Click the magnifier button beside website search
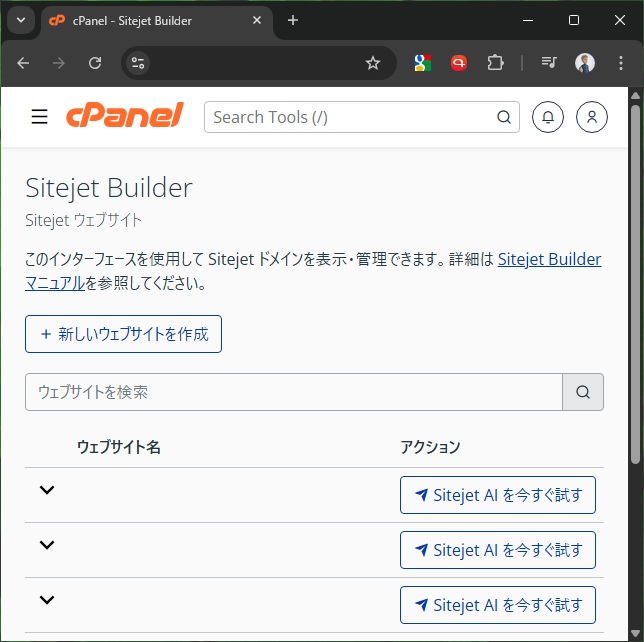The height and width of the screenshot is (642, 644). coord(583,392)
